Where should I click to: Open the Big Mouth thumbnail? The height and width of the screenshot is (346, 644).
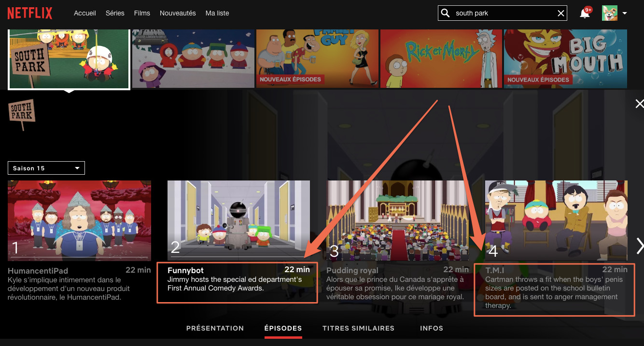pos(565,58)
